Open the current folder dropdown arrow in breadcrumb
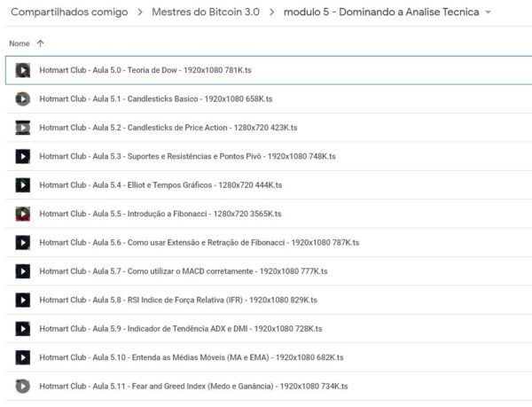Image resolution: width=532 pixels, height=407 pixels. click(x=488, y=13)
